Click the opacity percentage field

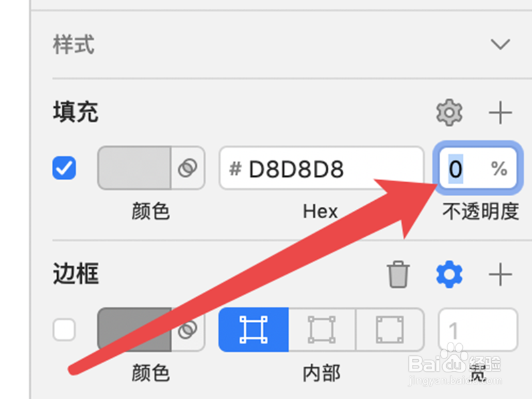[x=478, y=168]
